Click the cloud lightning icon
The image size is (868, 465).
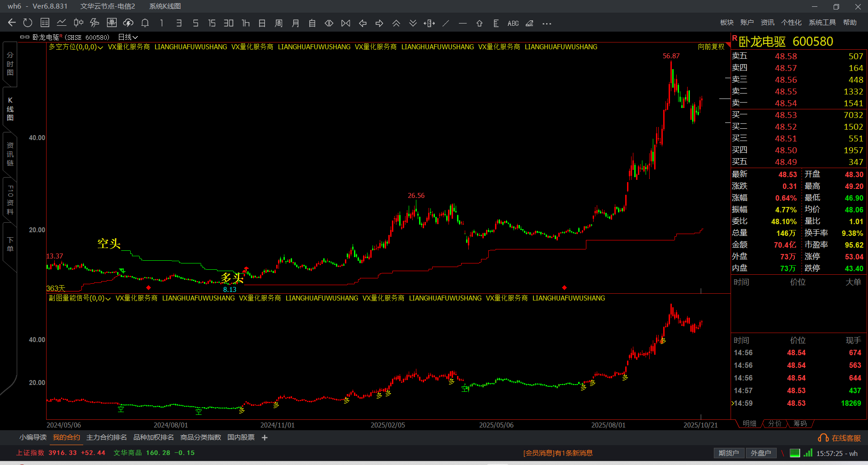coord(128,23)
